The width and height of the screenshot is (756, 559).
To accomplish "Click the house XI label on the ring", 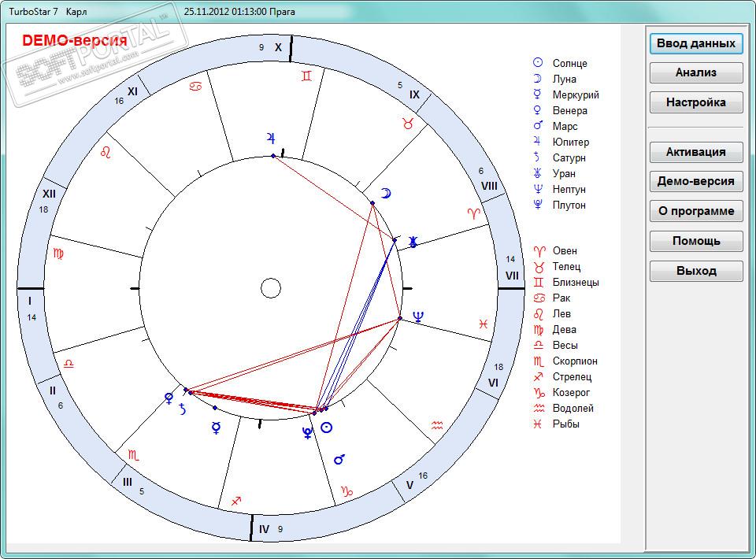I will (132, 91).
